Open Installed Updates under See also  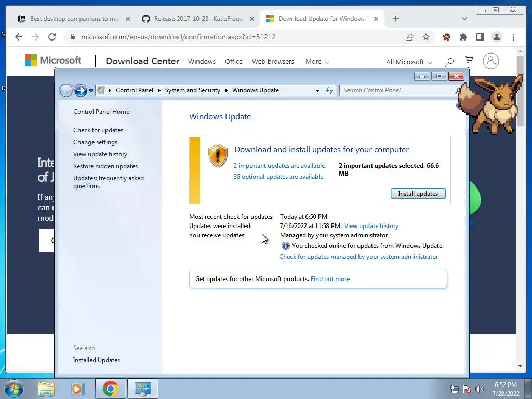[96, 360]
